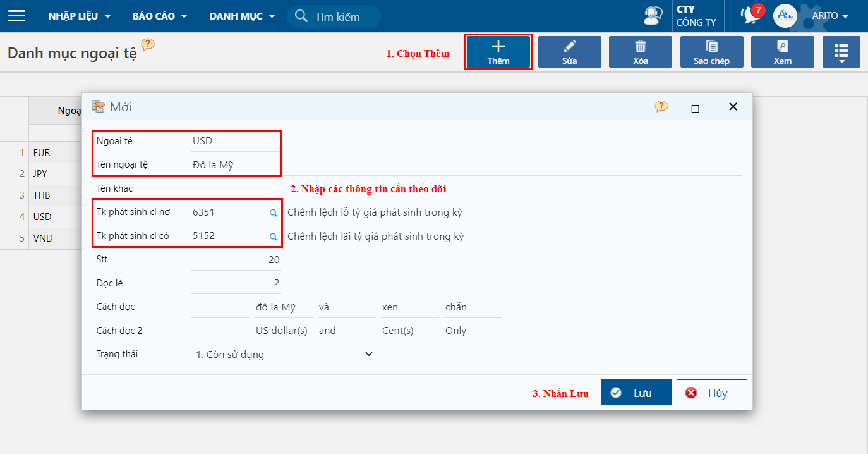Click the help icon beside Danh mục ngoại tệ
Viewport: 868px width, 454px height.
tap(147, 45)
